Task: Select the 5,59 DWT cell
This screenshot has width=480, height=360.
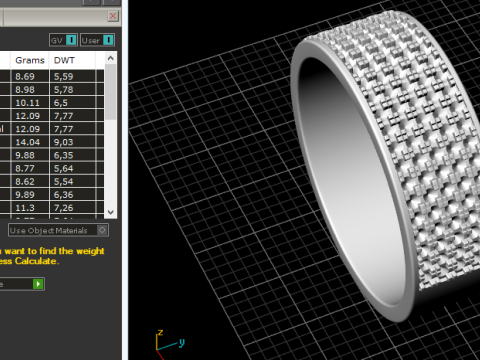Action: click(72, 76)
